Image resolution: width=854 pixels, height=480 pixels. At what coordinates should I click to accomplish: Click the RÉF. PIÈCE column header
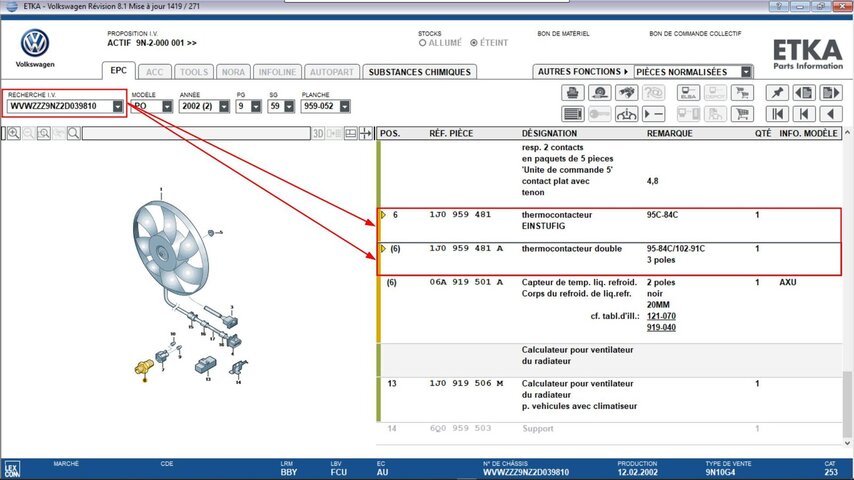click(x=451, y=133)
